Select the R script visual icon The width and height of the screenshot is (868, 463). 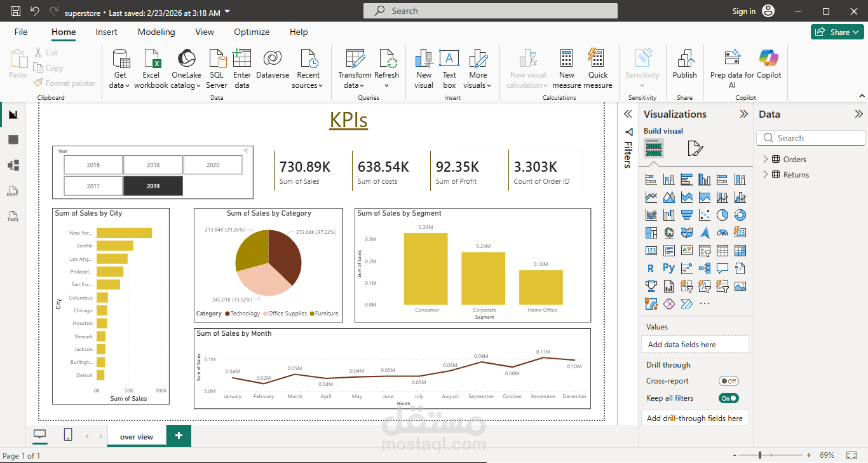(x=651, y=268)
